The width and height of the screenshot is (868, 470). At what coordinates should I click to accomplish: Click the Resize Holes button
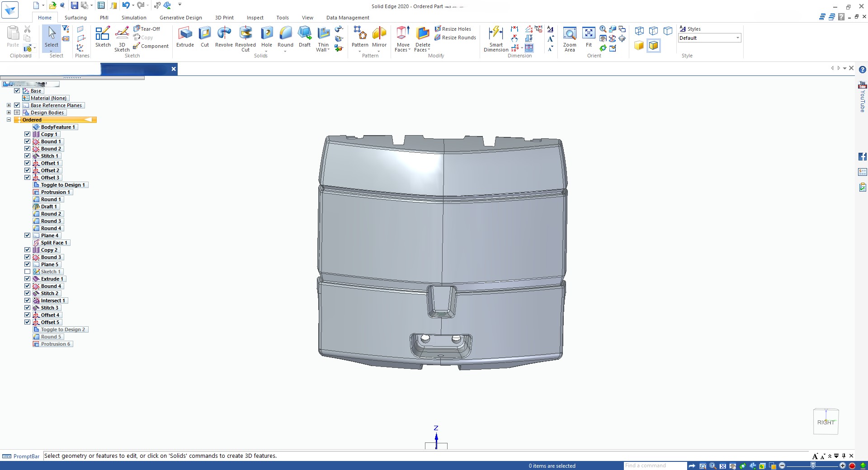(x=453, y=29)
